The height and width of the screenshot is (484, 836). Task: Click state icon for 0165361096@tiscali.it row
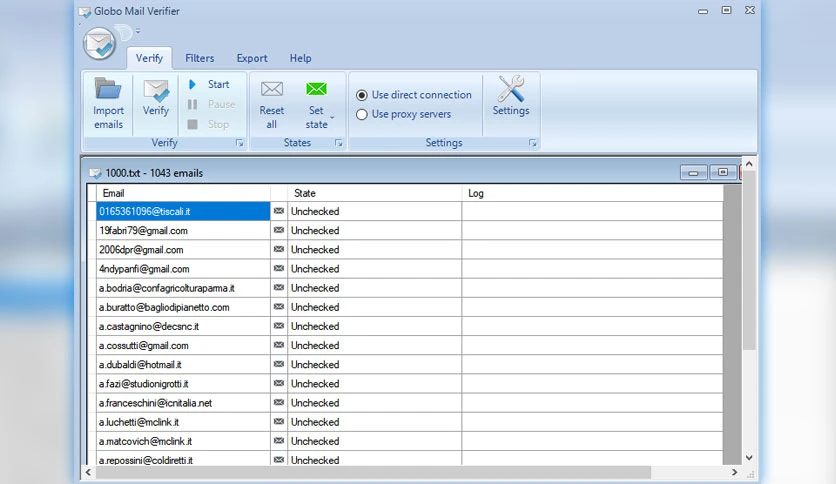coord(279,211)
